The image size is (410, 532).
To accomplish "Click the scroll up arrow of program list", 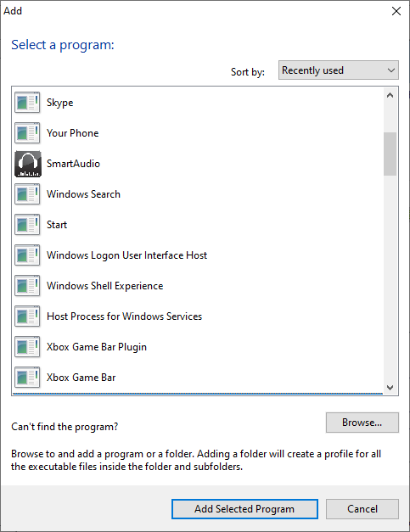I will click(x=390, y=95).
